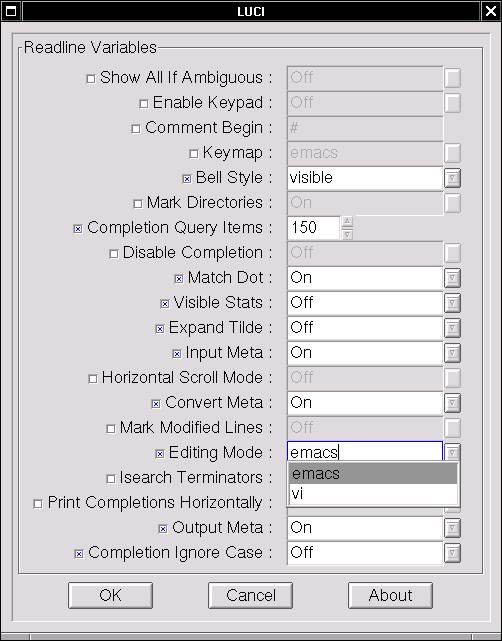This screenshot has height=641, width=502.
Task: Select vi from the Editing Mode list
Action: pyautogui.click(x=373, y=494)
